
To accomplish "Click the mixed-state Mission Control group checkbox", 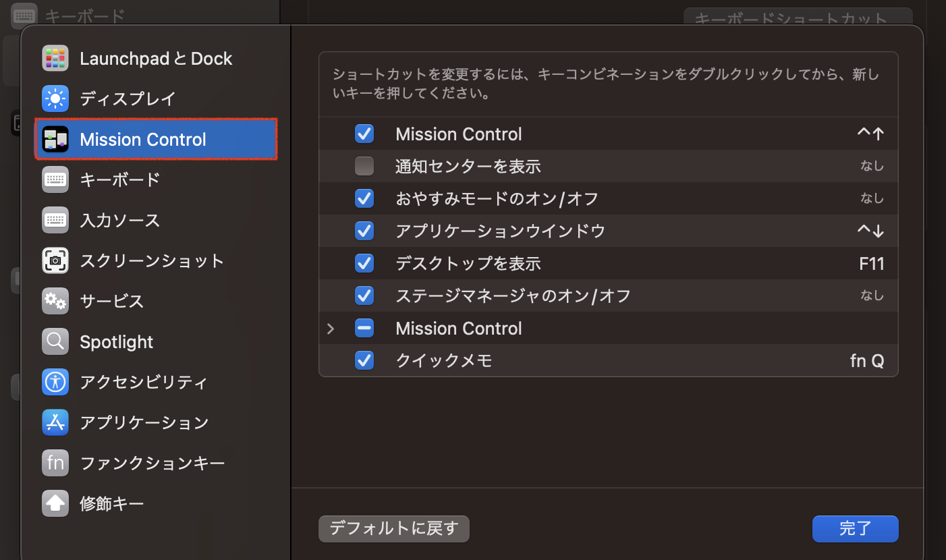I will pos(364,329).
